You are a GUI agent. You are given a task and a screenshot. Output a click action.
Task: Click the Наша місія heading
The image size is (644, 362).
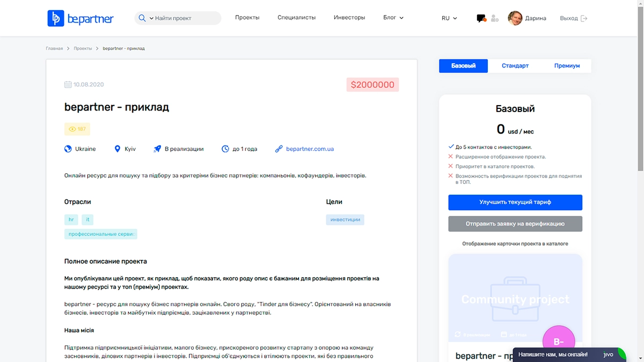pos(79,330)
